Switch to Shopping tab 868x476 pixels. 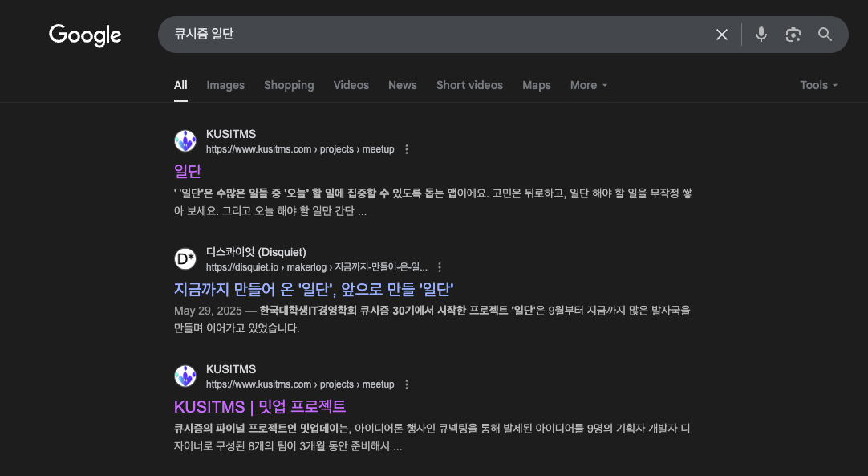pos(289,85)
